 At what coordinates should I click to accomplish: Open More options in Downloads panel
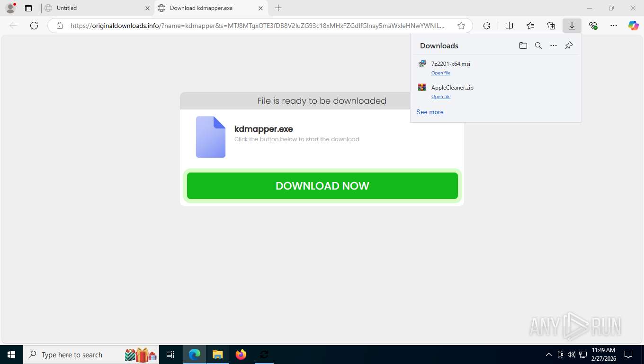[554, 45]
